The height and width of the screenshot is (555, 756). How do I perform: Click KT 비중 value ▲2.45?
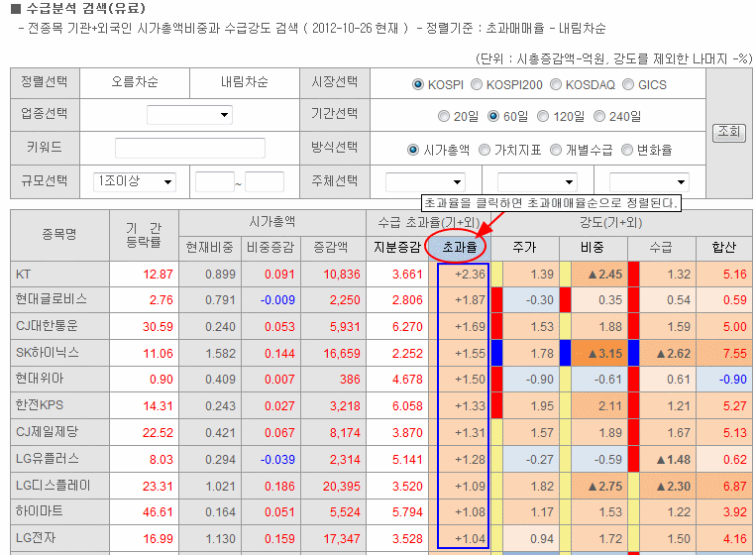tap(605, 275)
